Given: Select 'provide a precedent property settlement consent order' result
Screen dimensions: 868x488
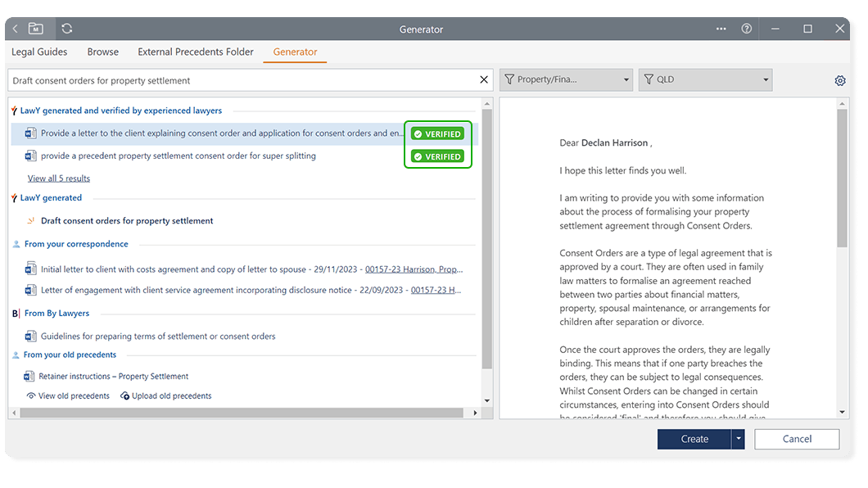Looking at the screenshot, I should (179, 156).
